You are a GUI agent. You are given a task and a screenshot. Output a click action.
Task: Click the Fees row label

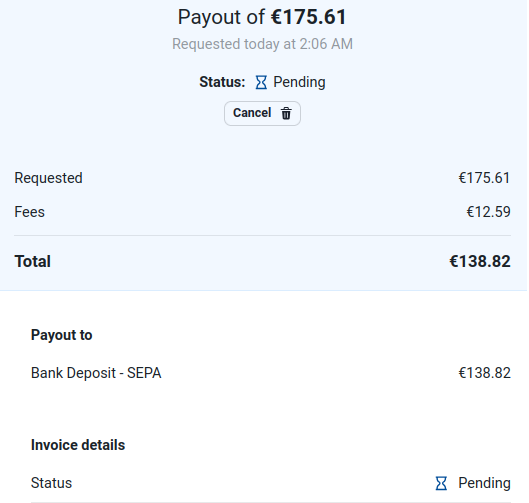coord(29,212)
